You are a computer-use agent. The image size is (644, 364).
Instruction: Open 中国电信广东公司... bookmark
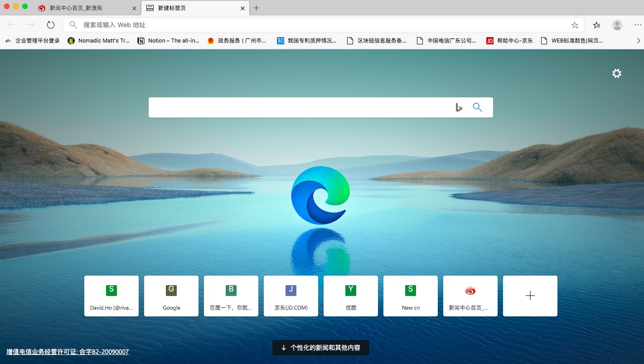click(446, 41)
